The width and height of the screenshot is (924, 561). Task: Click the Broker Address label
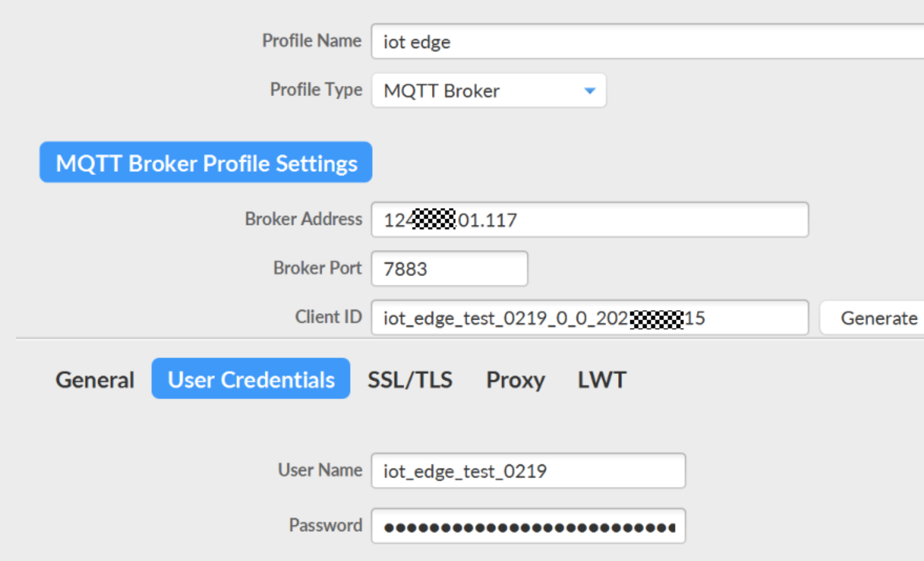pyautogui.click(x=303, y=219)
